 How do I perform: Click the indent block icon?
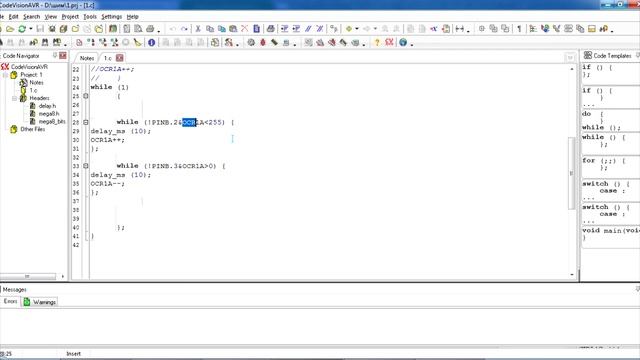(x=284, y=29)
